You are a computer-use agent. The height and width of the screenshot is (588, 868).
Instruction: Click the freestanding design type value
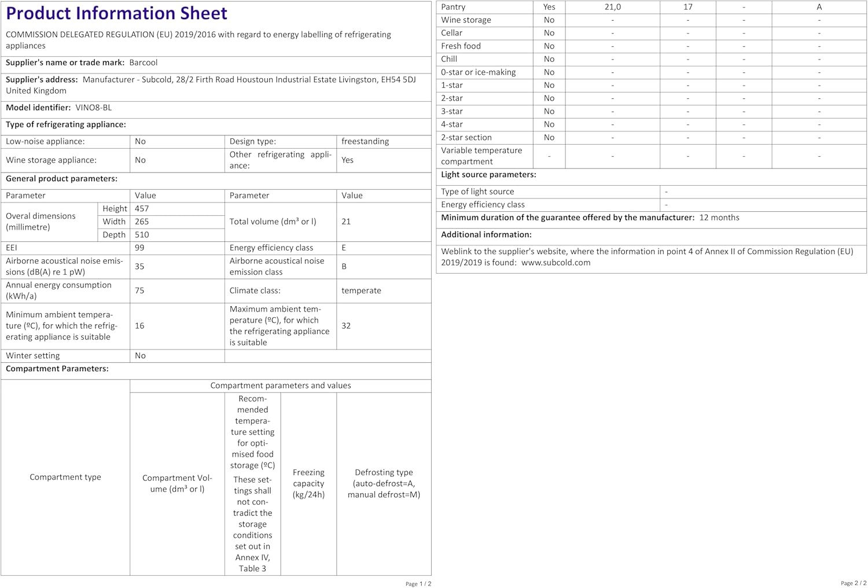365,141
